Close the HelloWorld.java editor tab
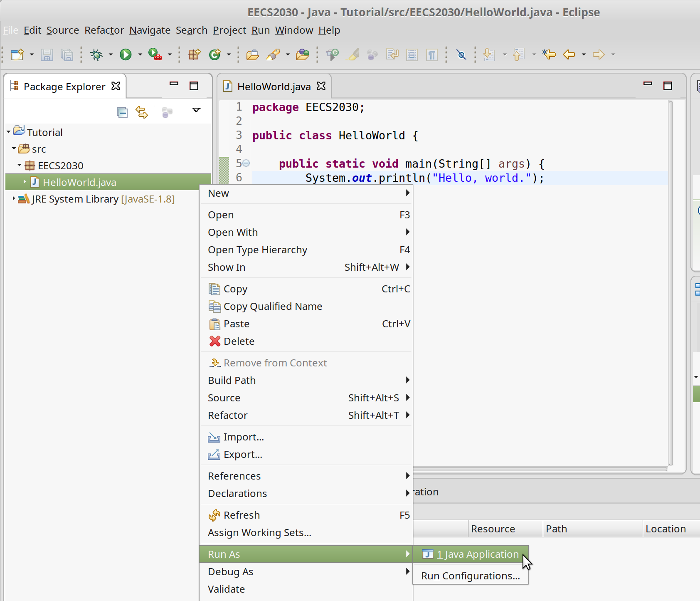 coord(321,86)
